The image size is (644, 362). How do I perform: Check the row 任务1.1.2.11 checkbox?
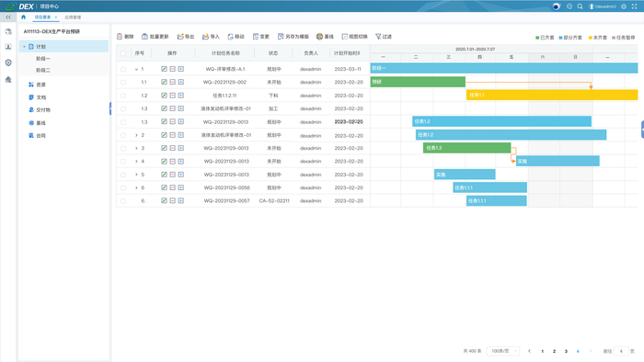[x=123, y=96]
